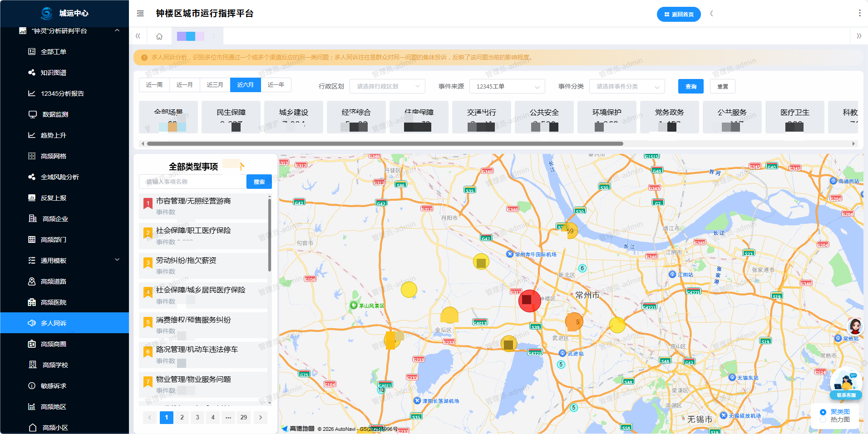
Task: Select the 聚类图 radio option
Action: [823, 412]
